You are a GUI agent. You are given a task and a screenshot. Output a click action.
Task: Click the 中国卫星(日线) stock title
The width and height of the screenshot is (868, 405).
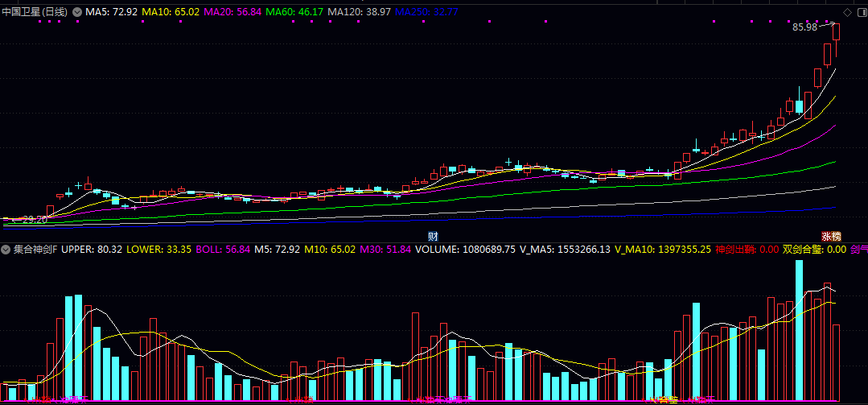[35, 11]
